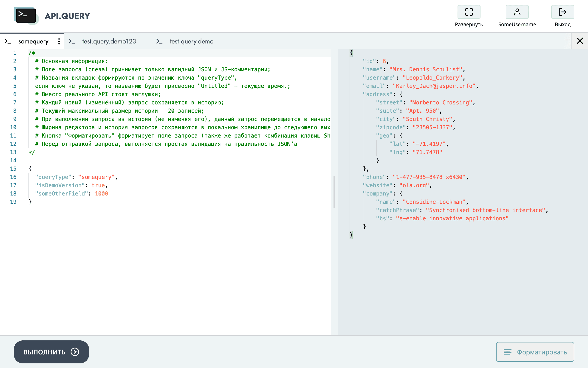588x368 pixels.
Task: Switch to the test.query.demo123 tab
Action: coord(109,41)
